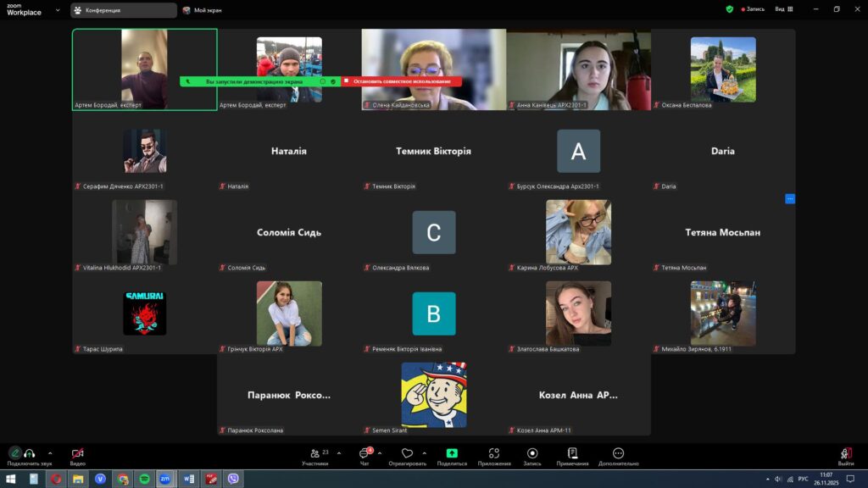Screen dimensions: 868x488
Task: Select Semen Sirant's video tile
Action: tap(433, 396)
